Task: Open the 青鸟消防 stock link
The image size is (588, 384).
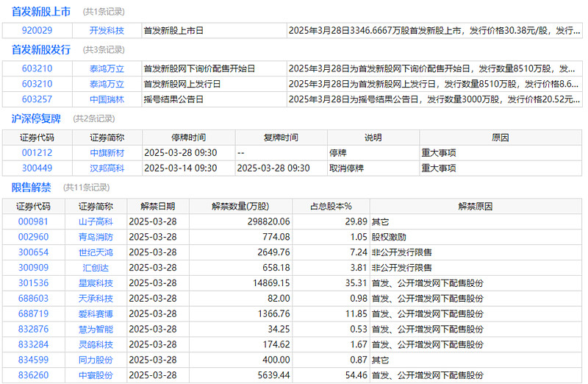Action: (x=96, y=237)
